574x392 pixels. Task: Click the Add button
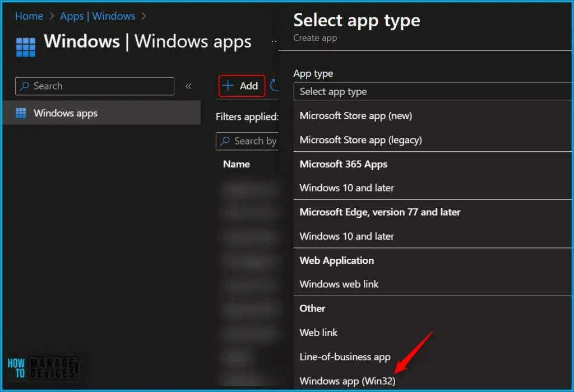click(242, 86)
